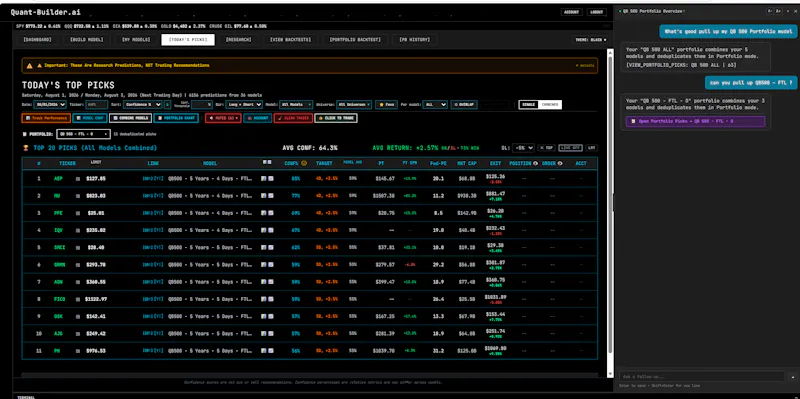Click the small icon beside ticker GSK
Image resolution: width=800 pixels, height=399 pixels.
[78, 316]
